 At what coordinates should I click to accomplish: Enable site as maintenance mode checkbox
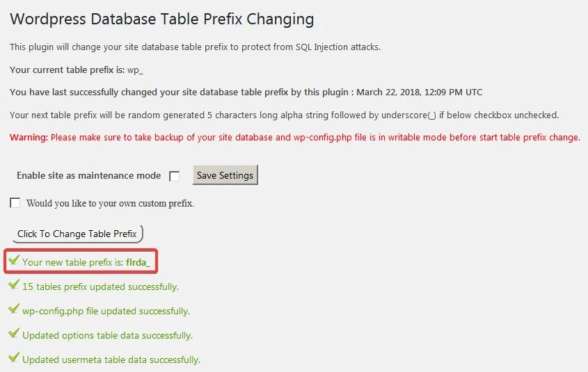[175, 177]
